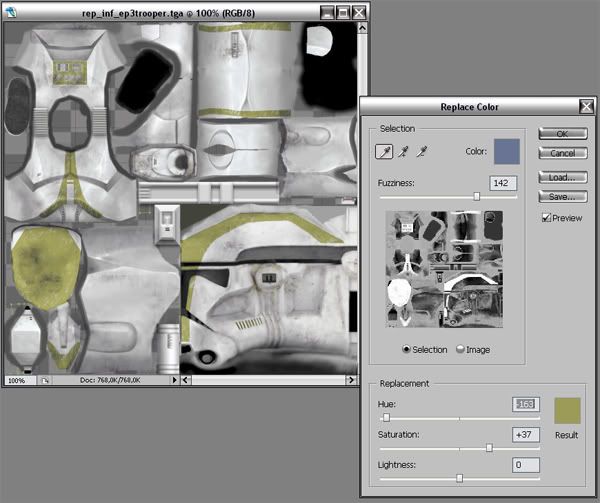This screenshot has height=503, width=600.
Task: Click the horizontal scrollbar left arrow
Action: click(x=186, y=380)
